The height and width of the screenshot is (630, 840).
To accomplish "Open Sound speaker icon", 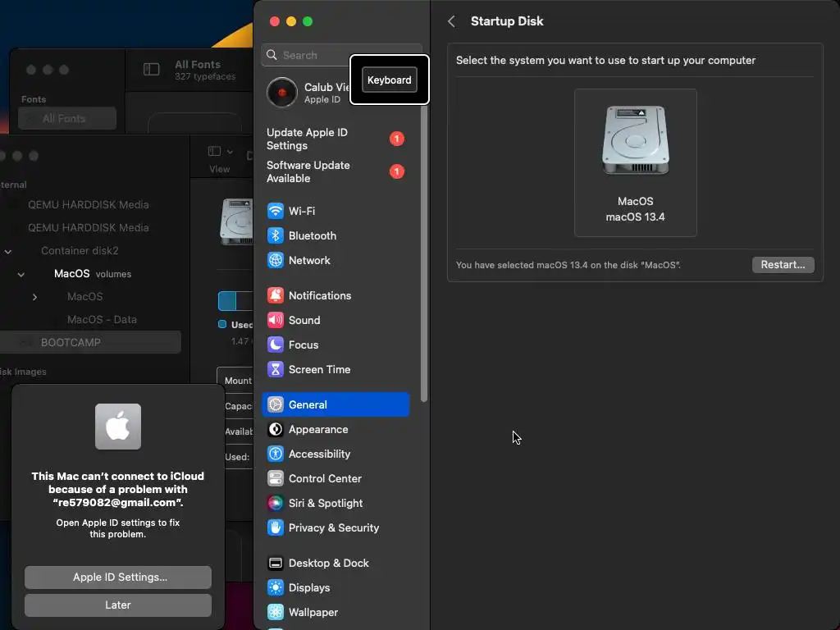I will [276, 320].
